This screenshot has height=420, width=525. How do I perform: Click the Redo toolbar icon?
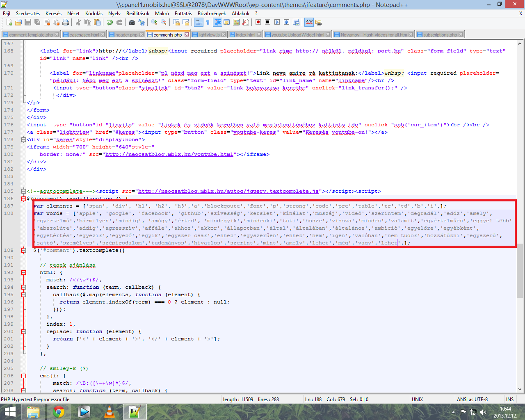tap(119, 22)
